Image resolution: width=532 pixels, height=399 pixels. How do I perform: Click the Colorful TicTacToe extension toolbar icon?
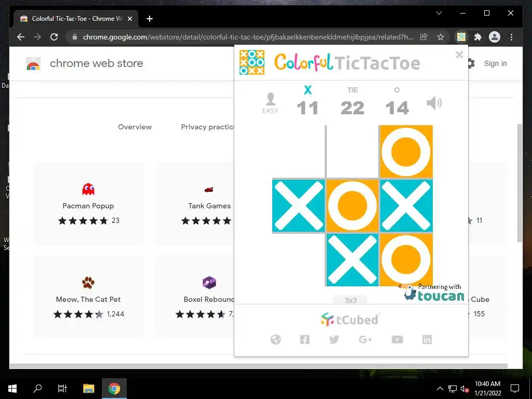(x=461, y=37)
